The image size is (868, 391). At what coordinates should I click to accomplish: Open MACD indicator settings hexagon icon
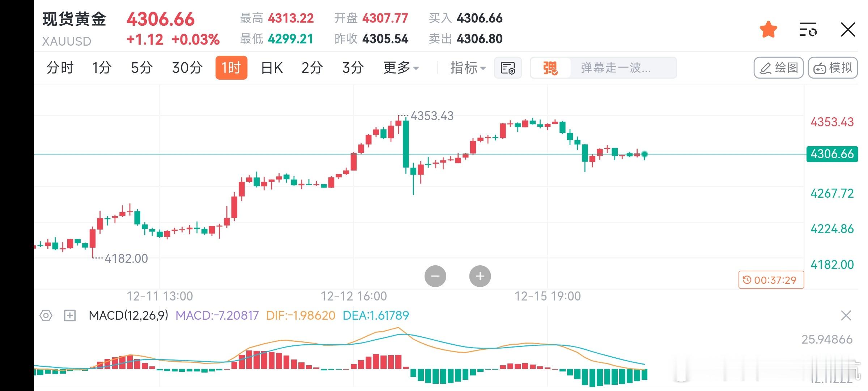point(46,316)
